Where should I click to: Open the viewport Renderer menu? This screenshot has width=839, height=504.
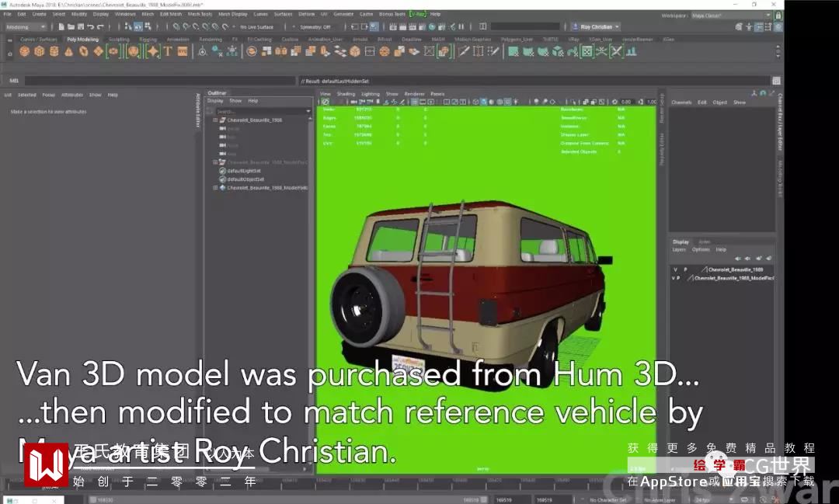pyautogui.click(x=414, y=94)
